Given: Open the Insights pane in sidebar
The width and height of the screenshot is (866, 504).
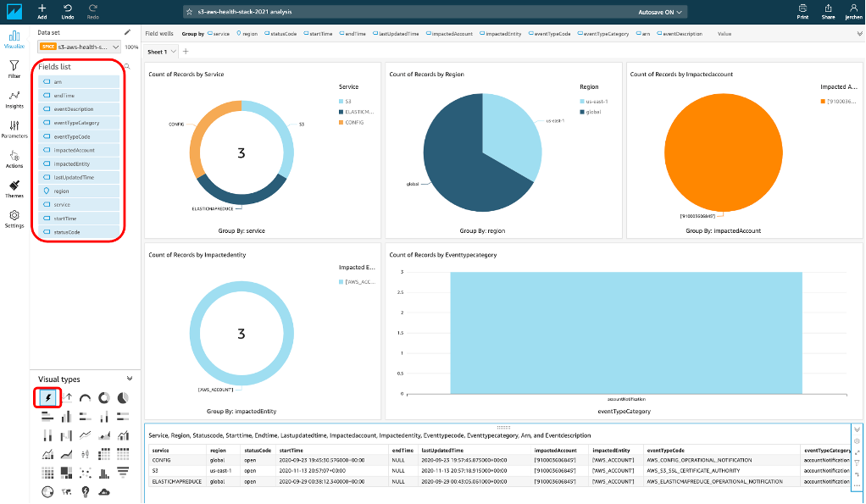Looking at the screenshot, I should point(14,99).
